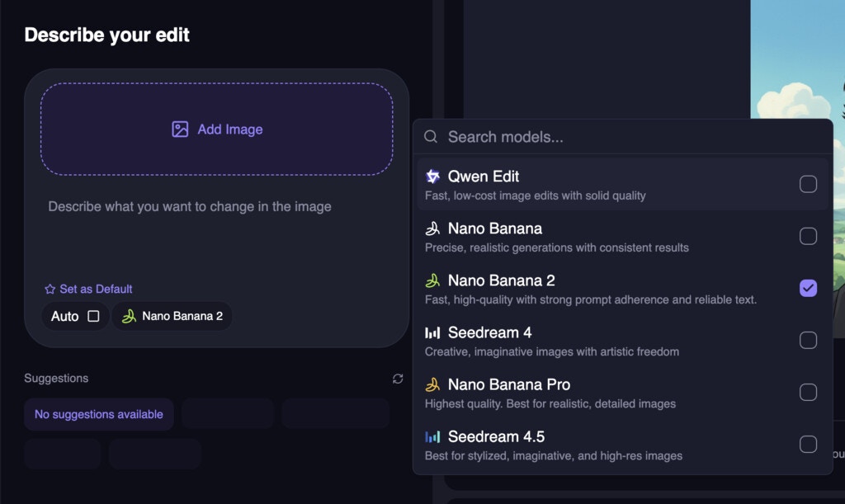Image resolution: width=845 pixels, height=504 pixels.
Task: Open the Nano Banana 2 model chip
Action: (172, 316)
